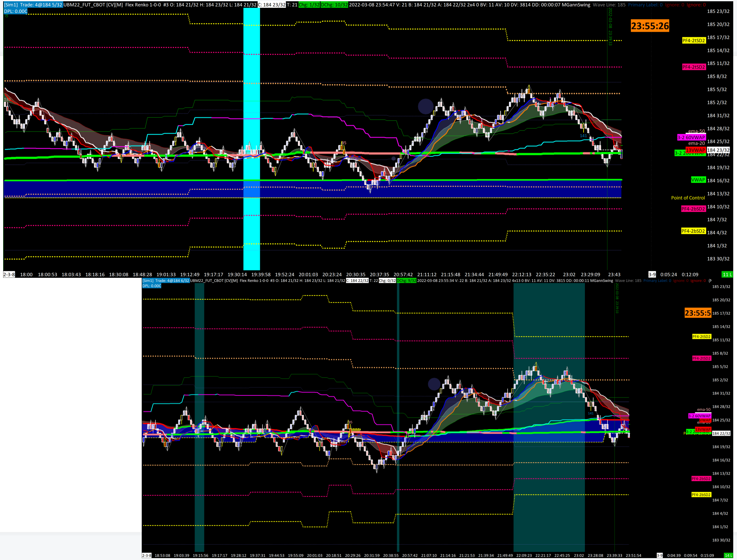Image resolution: width=737 pixels, height=560 pixels.
Task: Click the 184 23/32 last price marker in upper chart
Action: [x=718, y=150]
